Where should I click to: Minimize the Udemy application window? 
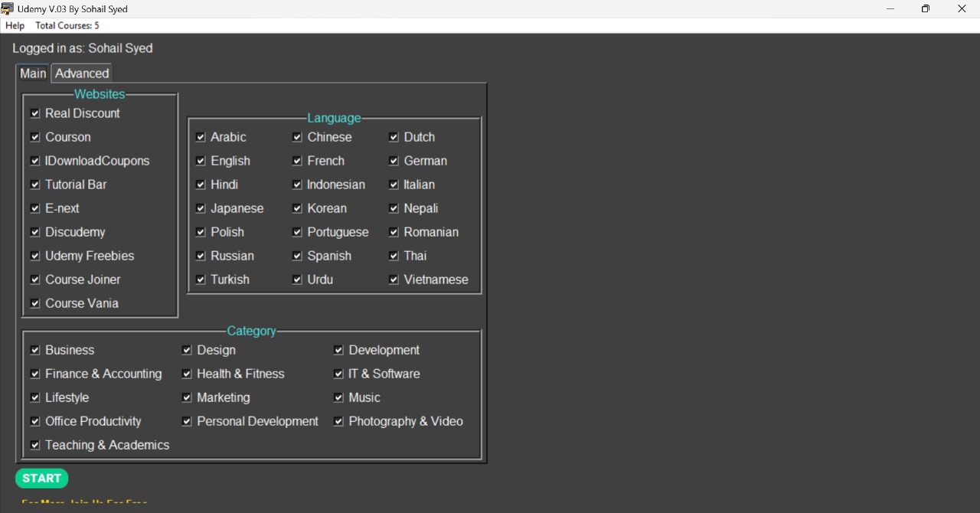coord(890,9)
